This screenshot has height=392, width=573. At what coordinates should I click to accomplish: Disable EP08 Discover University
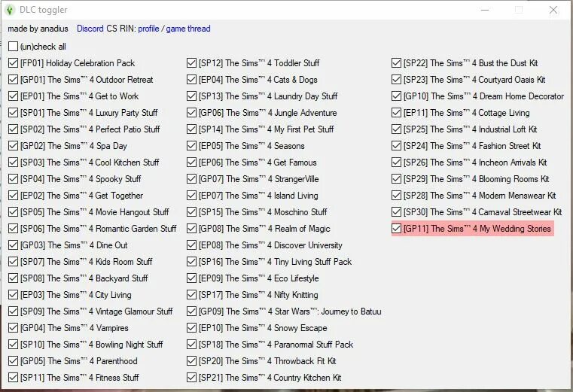[x=191, y=245]
